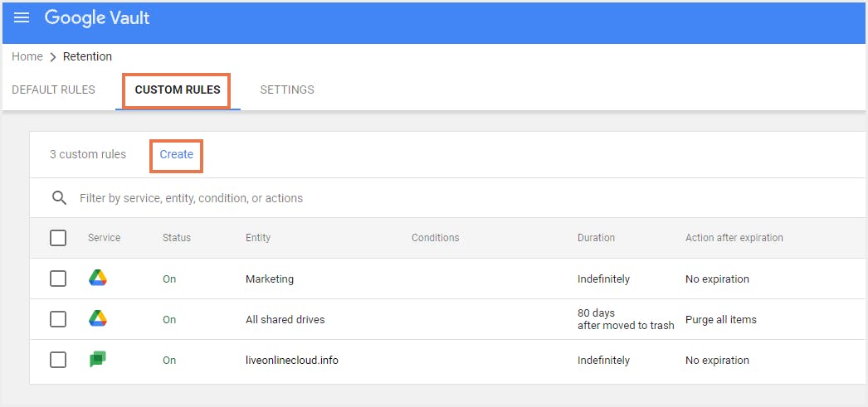Click the Marketing rule Drive icon
The width and height of the screenshot is (868, 407).
point(98,279)
